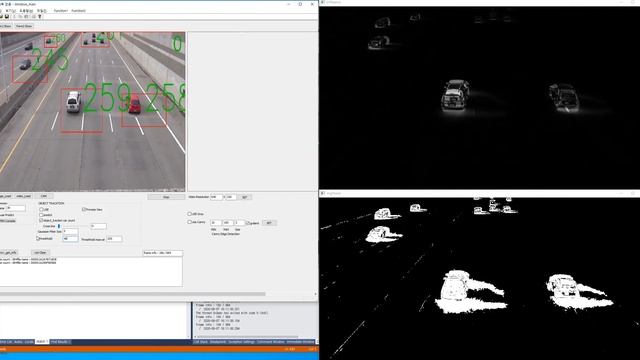Click the Canny MIN value field
Image resolution: width=640 pixels, height=360 pixels.
coord(216,223)
